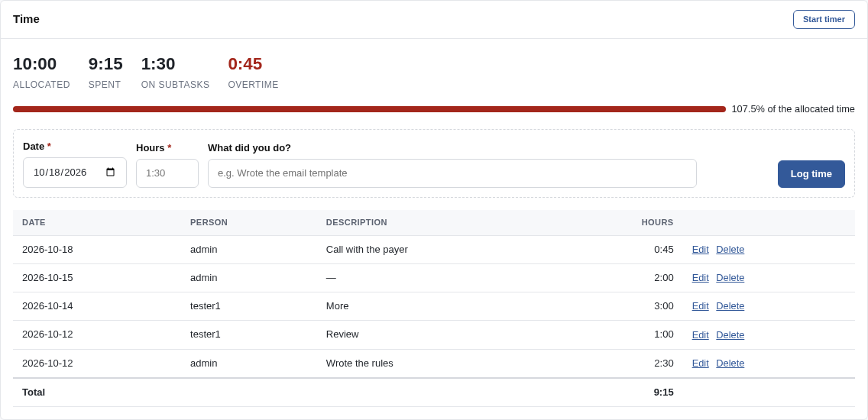Click the 2:30 hours cell
Viewport: 868px width, 420px height.
tap(664, 363)
